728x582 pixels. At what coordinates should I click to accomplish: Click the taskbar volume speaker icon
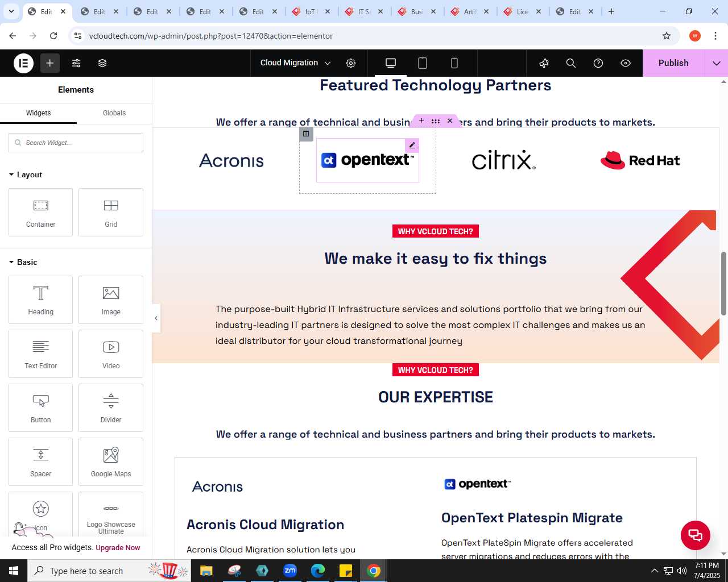682,571
